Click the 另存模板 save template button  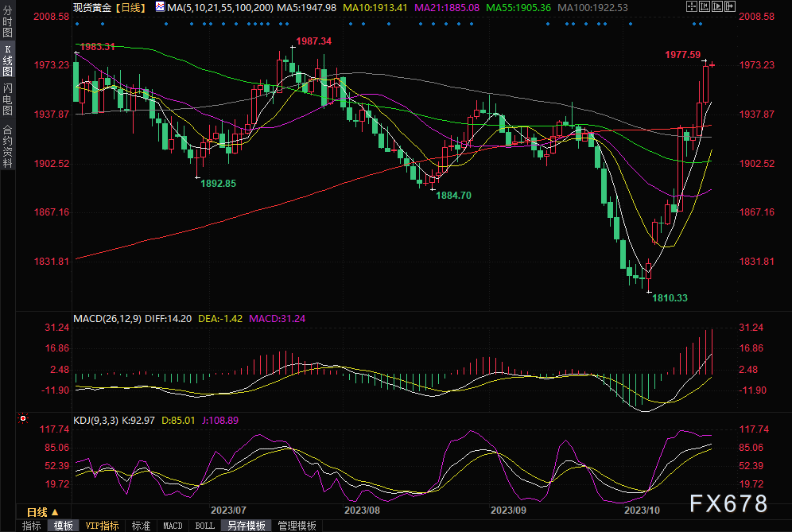[245, 526]
